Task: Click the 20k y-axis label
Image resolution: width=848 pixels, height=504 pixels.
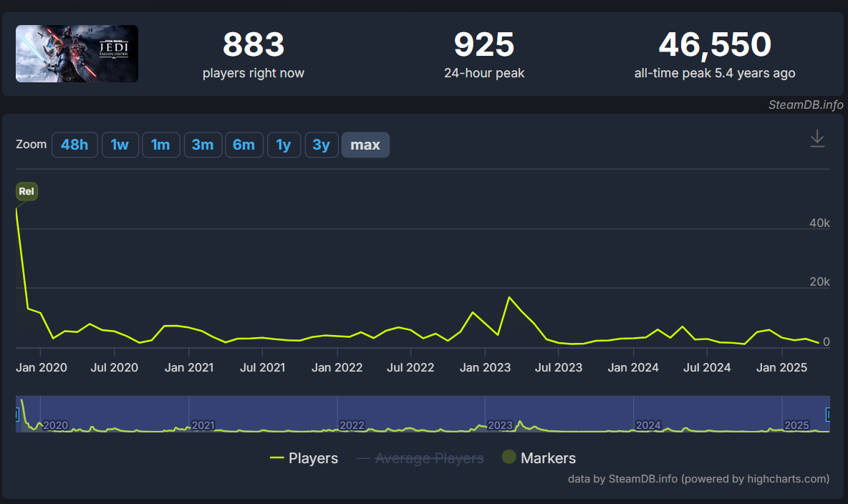Action: click(x=819, y=282)
